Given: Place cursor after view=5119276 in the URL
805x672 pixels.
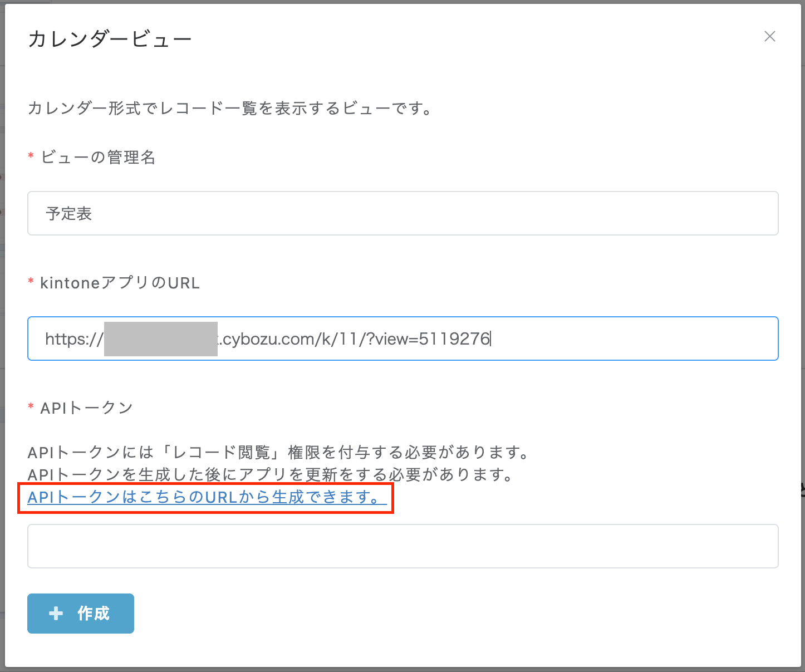Looking at the screenshot, I should point(490,339).
